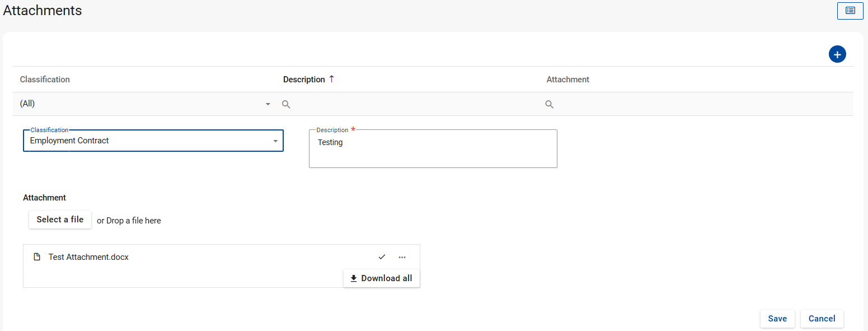Open the three-dot menu for Test Attachment.docx

pos(402,257)
